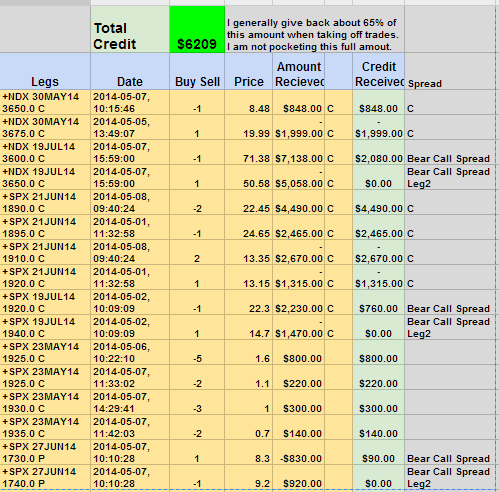Click the Date column header
The image size is (499, 492).
point(130,71)
